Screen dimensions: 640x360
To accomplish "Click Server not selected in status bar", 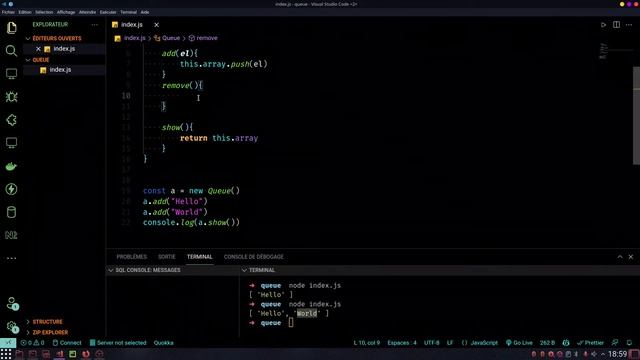I will click(x=118, y=343).
